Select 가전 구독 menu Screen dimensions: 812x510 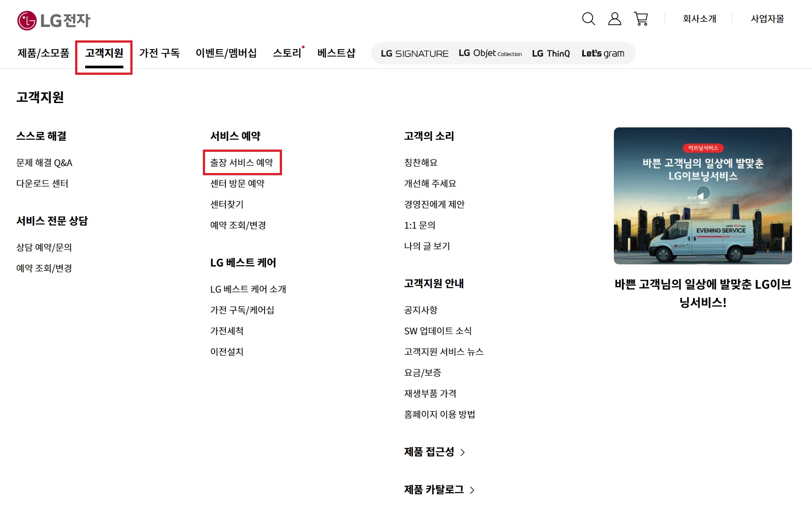159,53
